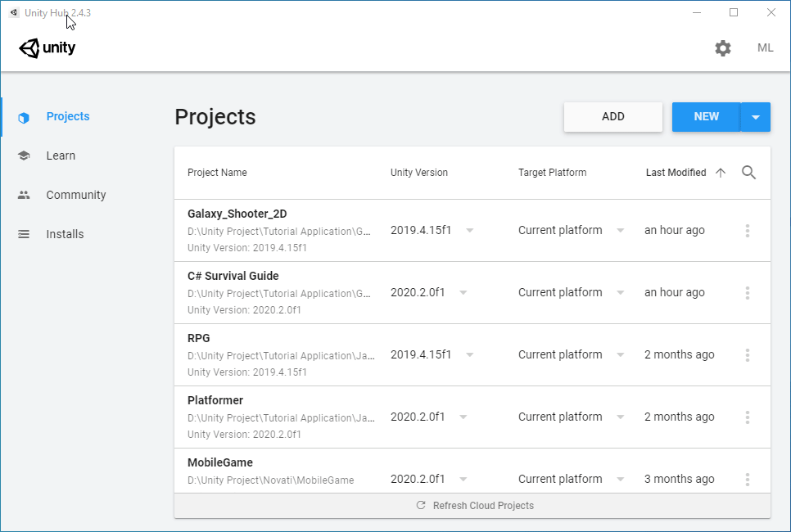Click the Community people icon
This screenshot has width=791, height=532.
click(24, 195)
